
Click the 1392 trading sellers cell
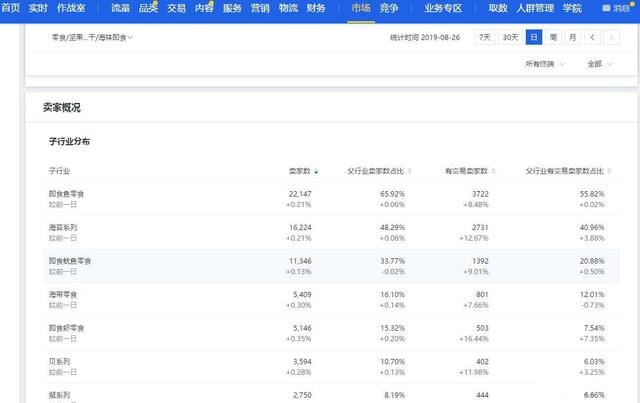480,261
